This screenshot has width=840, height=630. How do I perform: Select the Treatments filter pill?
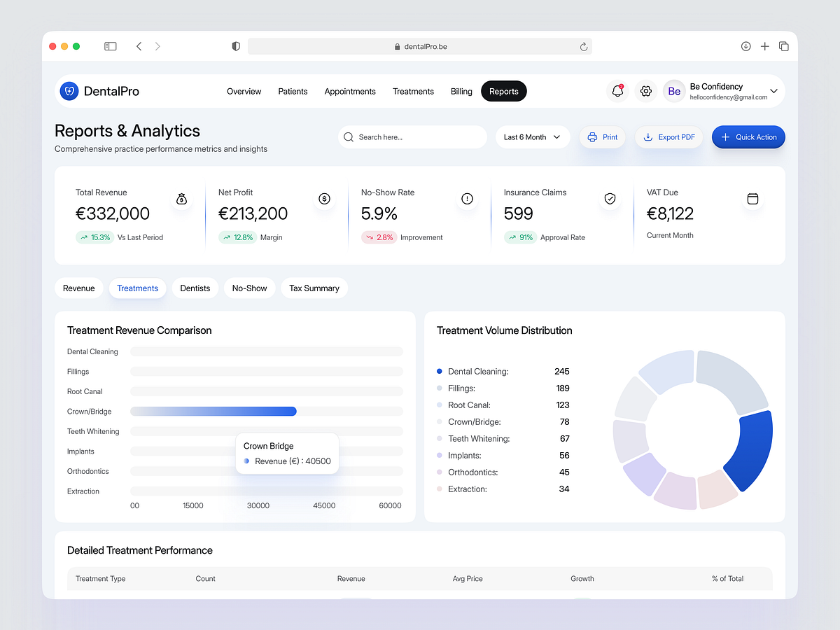[137, 288]
